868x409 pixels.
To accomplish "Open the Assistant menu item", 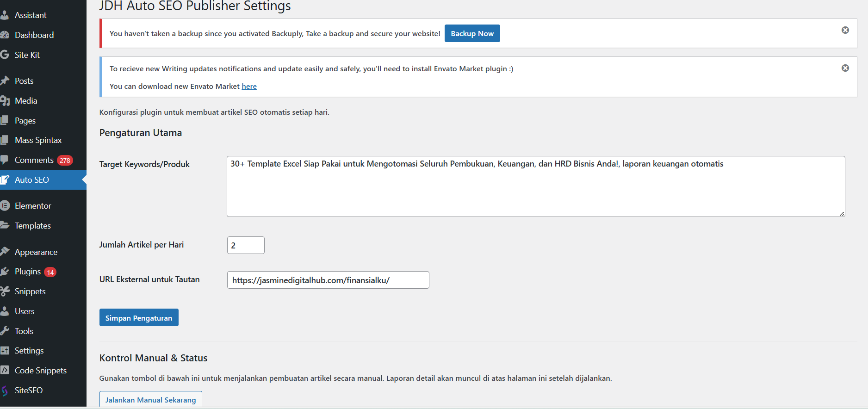I will click(43, 15).
